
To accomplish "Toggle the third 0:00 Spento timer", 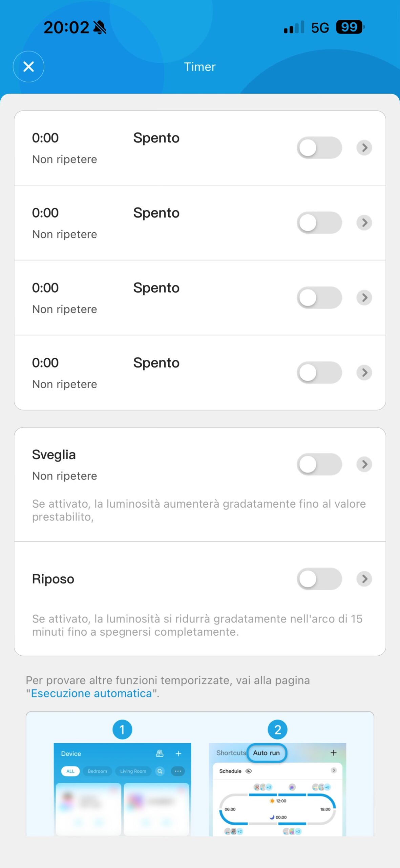I will (x=319, y=298).
